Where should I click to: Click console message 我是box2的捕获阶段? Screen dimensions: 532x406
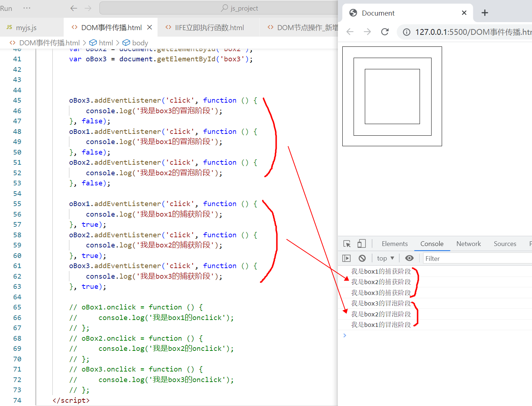(x=381, y=282)
